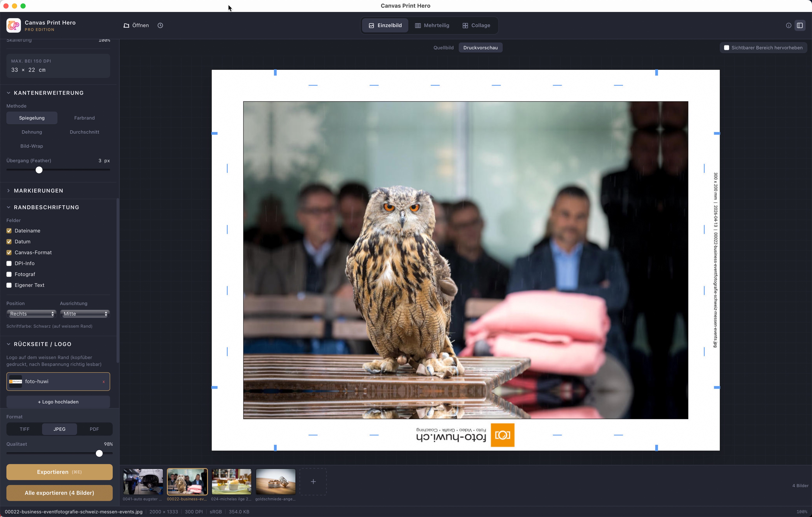Click the folder icon next to Öffnen
The height and width of the screenshot is (517, 812).
point(126,25)
